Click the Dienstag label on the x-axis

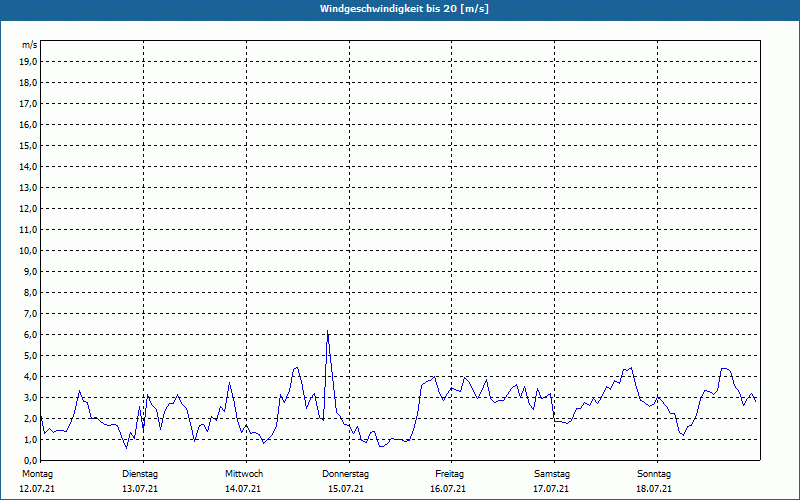pyautogui.click(x=140, y=473)
